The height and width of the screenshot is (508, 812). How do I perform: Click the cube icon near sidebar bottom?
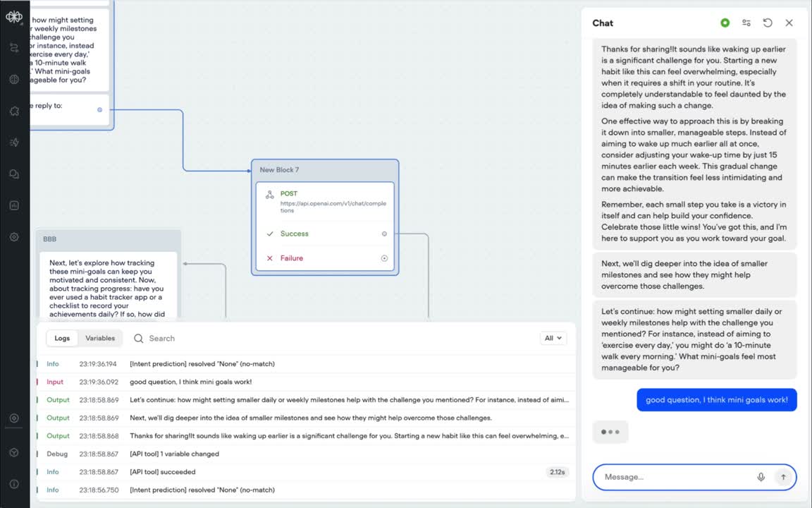pyautogui.click(x=14, y=452)
